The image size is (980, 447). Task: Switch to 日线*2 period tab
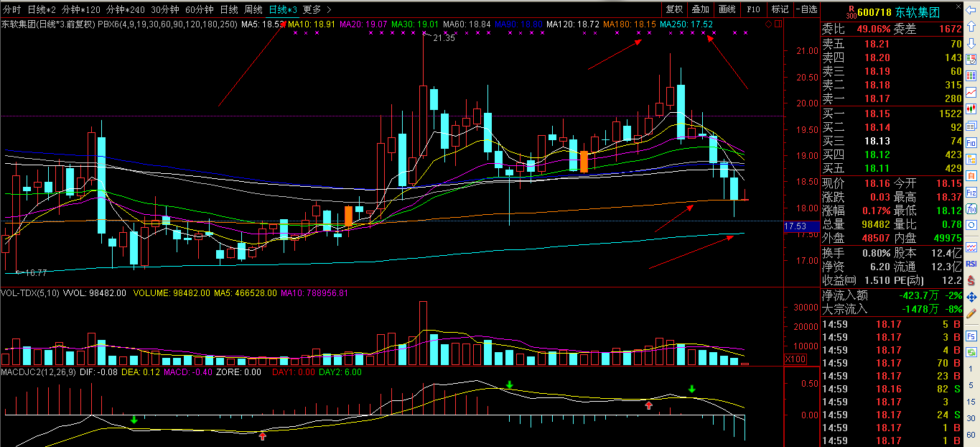42,9
